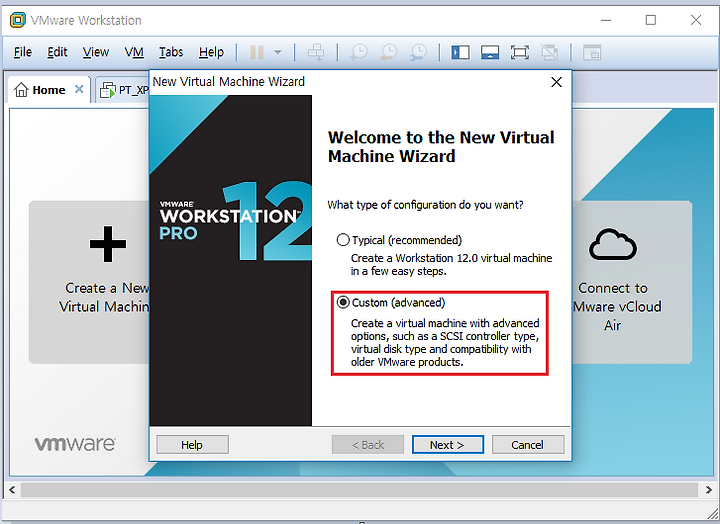
Task: Click the cloud icon on Home page
Action: click(613, 244)
